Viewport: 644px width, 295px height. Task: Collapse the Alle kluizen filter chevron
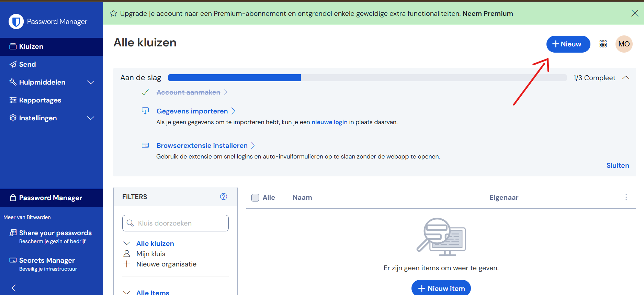pyautogui.click(x=127, y=243)
